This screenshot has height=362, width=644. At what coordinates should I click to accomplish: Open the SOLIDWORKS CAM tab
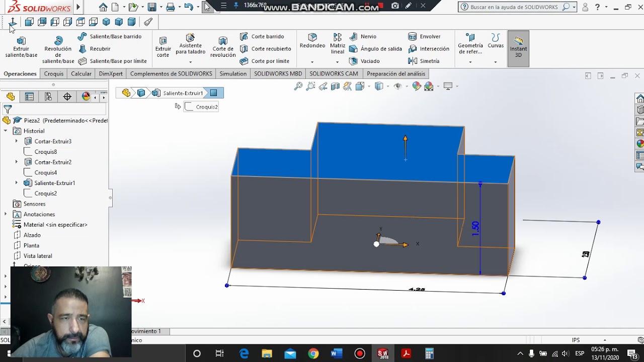coord(334,73)
